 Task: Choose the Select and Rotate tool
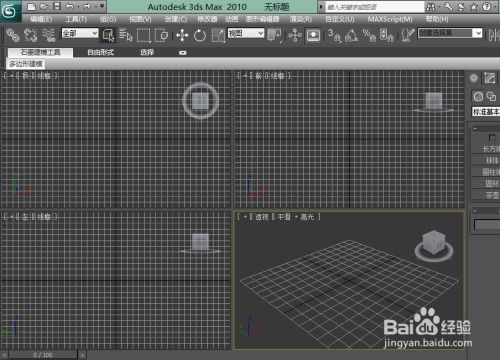200,35
